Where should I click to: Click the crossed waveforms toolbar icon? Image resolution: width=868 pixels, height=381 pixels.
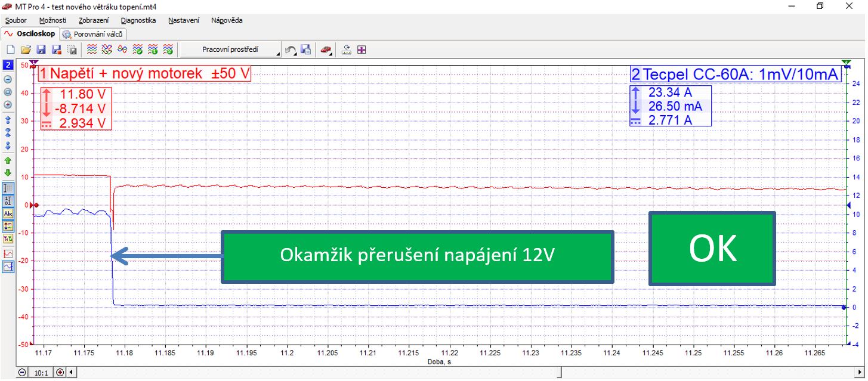point(107,50)
